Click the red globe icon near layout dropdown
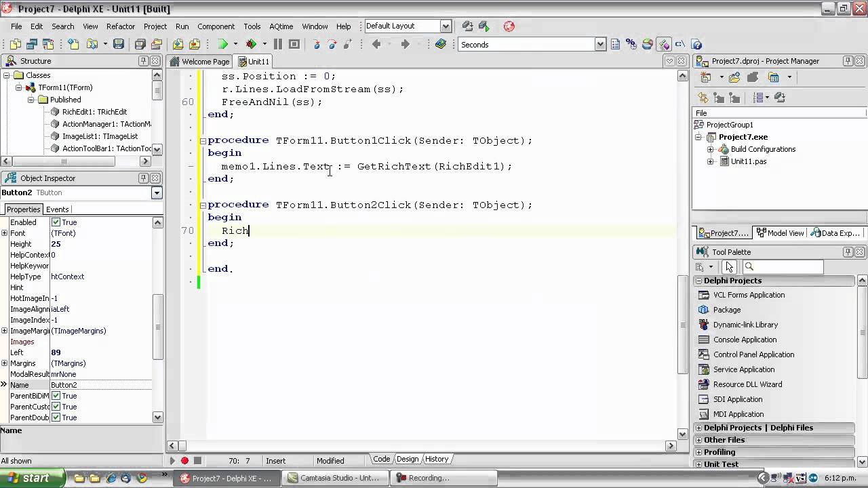Image resolution: width=868 pixels, height=488 pixels. (x=509, y=26)
